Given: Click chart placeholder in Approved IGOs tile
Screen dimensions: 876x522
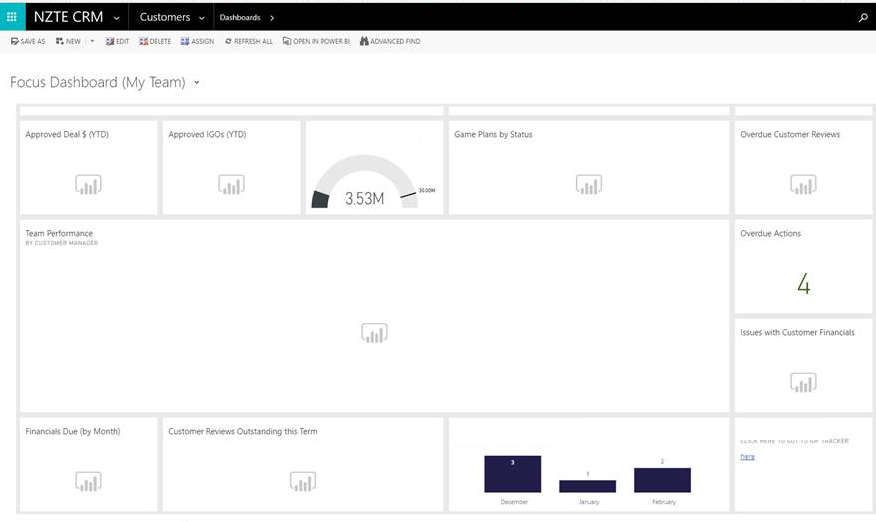Looking at the screenshot, I should click(231, 184).
